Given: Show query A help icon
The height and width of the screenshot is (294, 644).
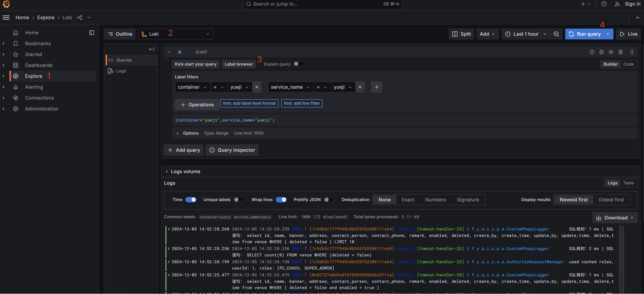Looking at the screenshot, I should pyautogui.click(x=592, y=52).
